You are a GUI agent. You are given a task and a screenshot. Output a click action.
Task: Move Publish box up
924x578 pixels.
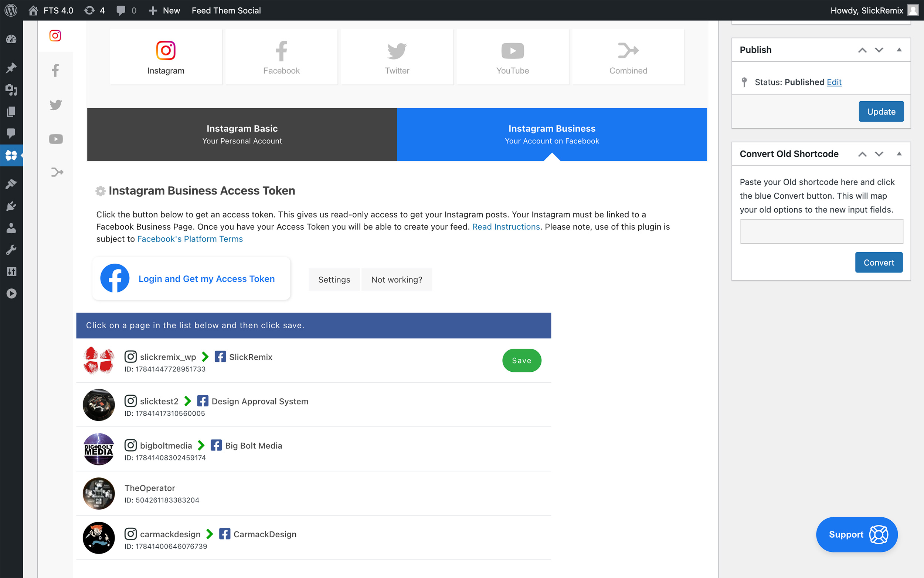point(862,50)
